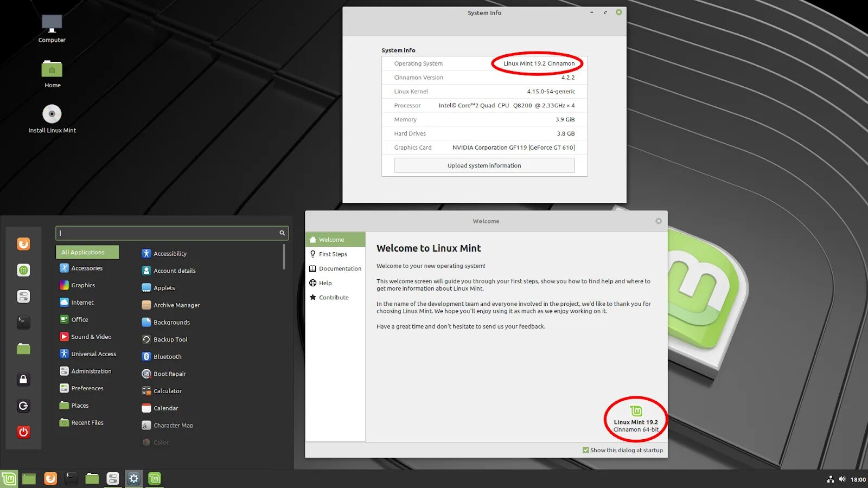Open the Computer desktop icon
868x488 pixels.
[x=52, y=29]
